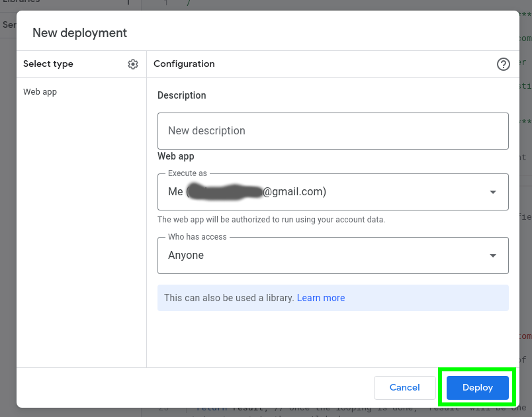Viewport: 532px width, 417px height.
Task: Open the Select type gear settings
Action: (x=133, y=64)
